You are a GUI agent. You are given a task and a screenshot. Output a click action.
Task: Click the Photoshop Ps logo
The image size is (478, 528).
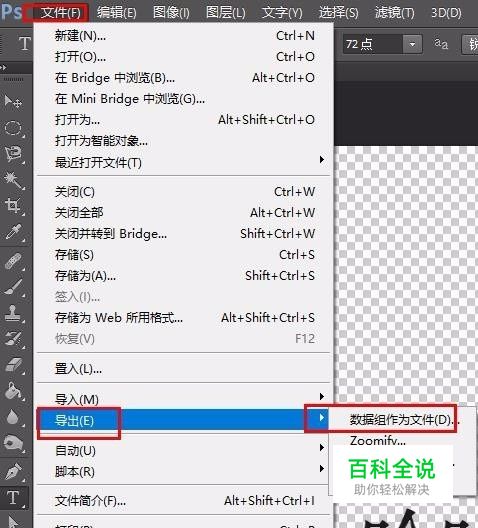[x=11, y=12]
